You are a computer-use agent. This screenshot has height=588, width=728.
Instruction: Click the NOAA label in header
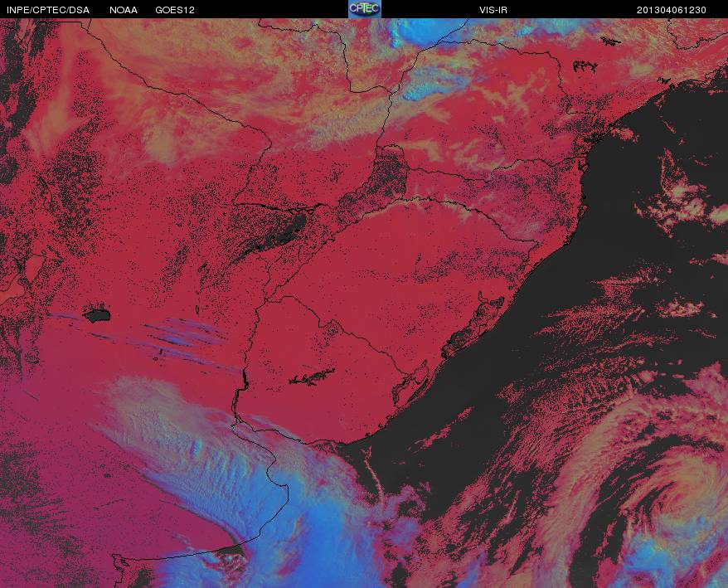tap(124, 10)
